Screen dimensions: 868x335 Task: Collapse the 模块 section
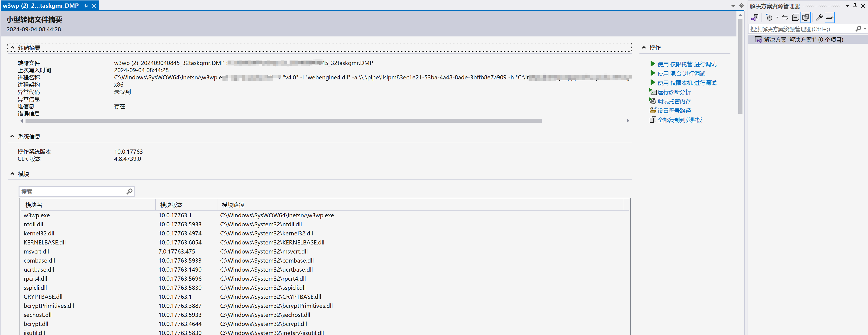pyautogui.click(x=12, y=174)
